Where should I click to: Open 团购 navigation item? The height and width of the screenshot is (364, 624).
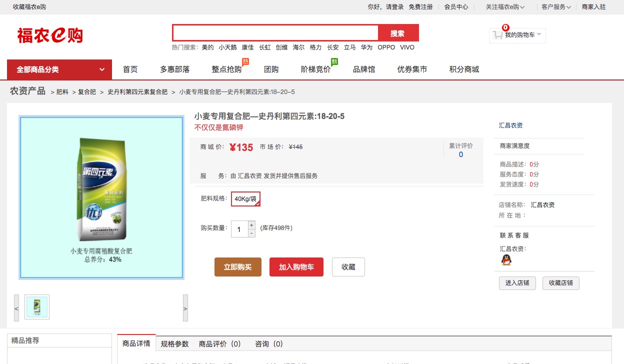[x=271, y=69]
